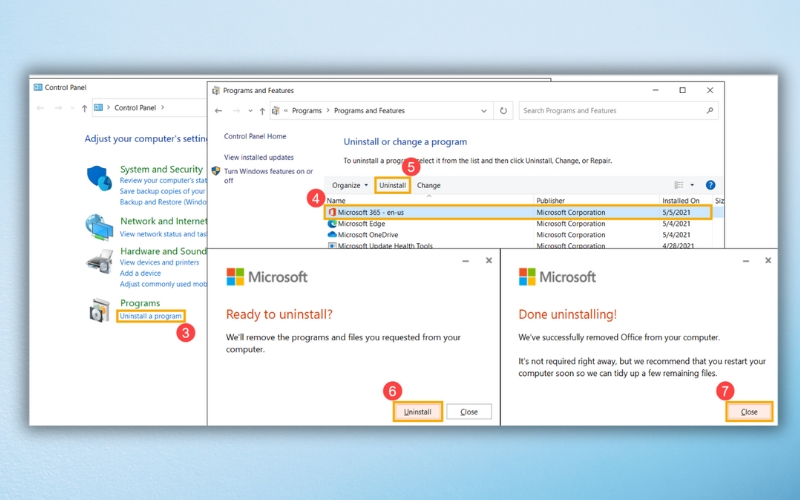Click Close button in Done uninstalling dialog
This screenshot has width=800, height=500.
coord(749,412)
